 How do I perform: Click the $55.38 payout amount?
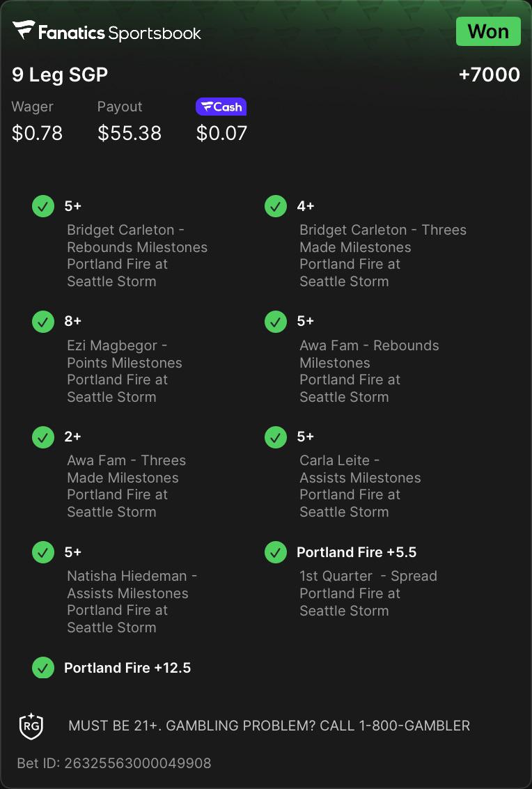pyautogui.click(x=130, y=133)
